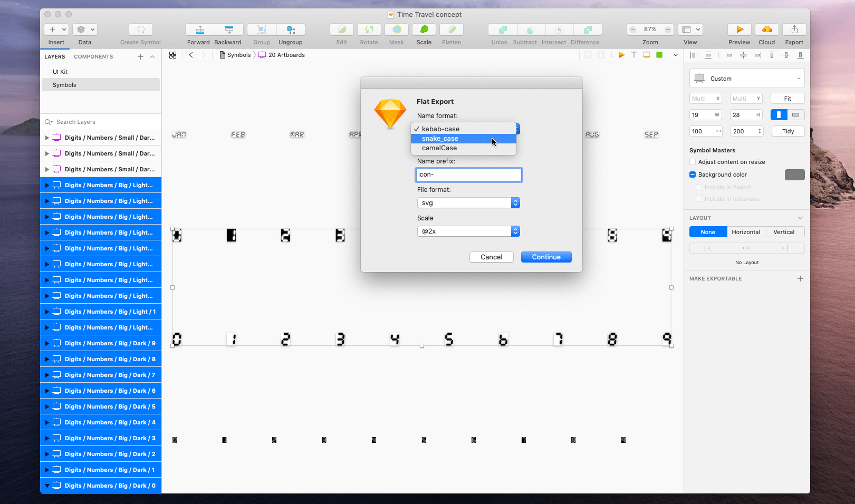The image size is (855, 504).
Task: Enable Adjust content on resize
Action: [693, 162]
